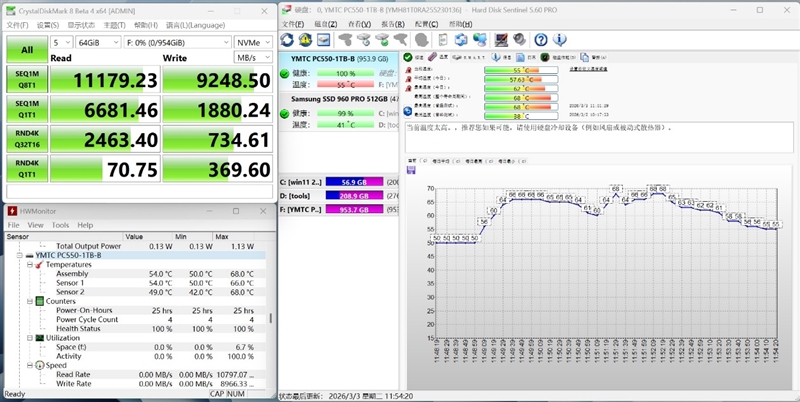Viewport: 800px width, 402px height.
Task: Click the save floppy icon above temperature graph
Action: click(x=411, y=170)
